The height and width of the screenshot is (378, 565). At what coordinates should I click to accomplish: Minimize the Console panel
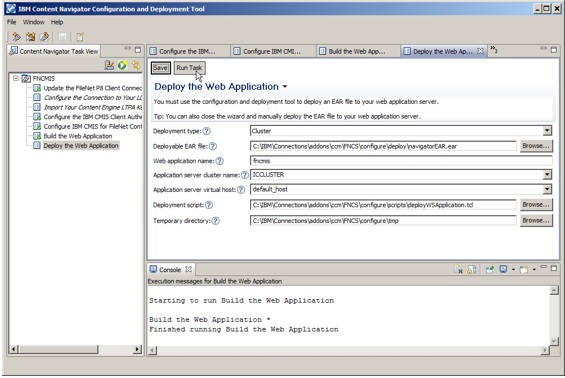543,267
